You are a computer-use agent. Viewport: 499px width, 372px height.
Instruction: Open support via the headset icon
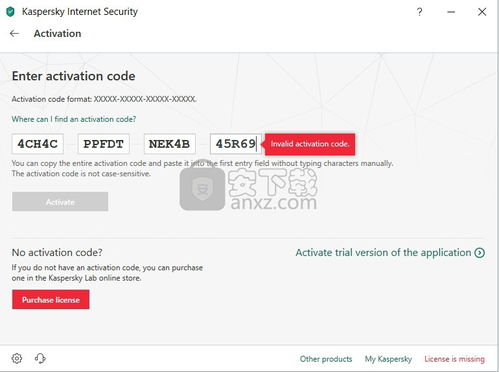(x=40, y=358)
